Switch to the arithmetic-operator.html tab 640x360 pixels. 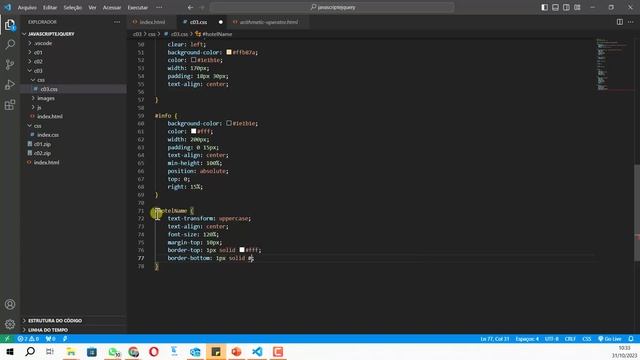coord(268,22)
